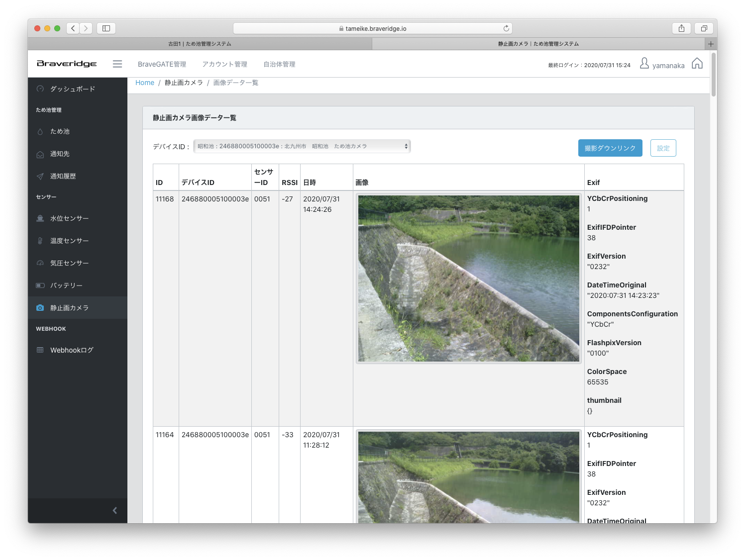Select the ため池 droplet icon
This screenshot has width=745, height=560.
coord(40,132)
